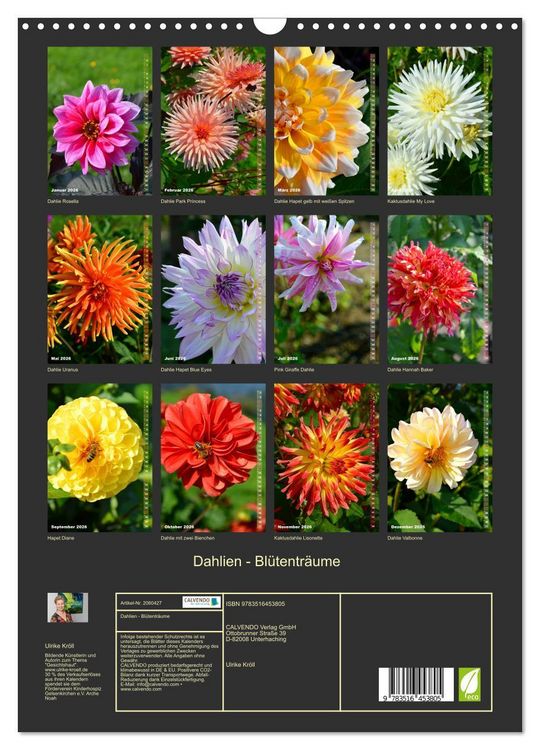Open the Dahlie Hapet Blue Eyes photo

[213, 289]
